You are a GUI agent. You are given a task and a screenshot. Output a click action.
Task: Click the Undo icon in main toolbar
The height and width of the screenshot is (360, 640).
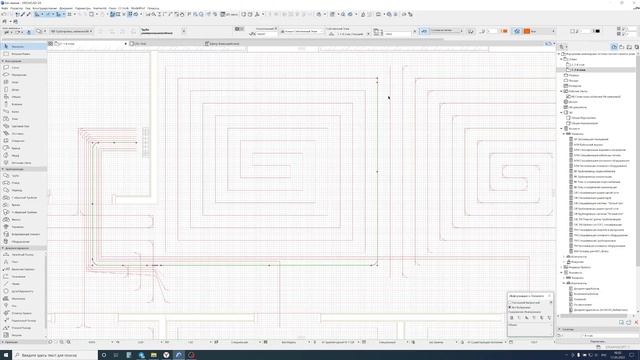pos(4,14)
